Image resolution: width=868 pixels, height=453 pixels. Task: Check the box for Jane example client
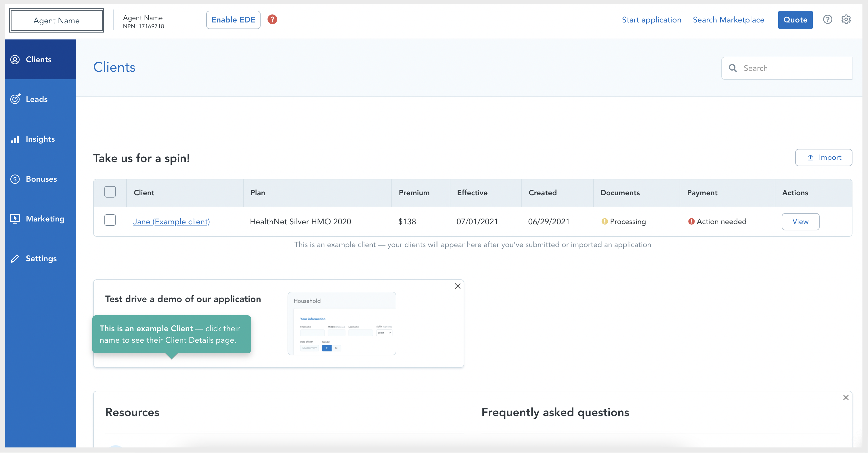point(110,220)
